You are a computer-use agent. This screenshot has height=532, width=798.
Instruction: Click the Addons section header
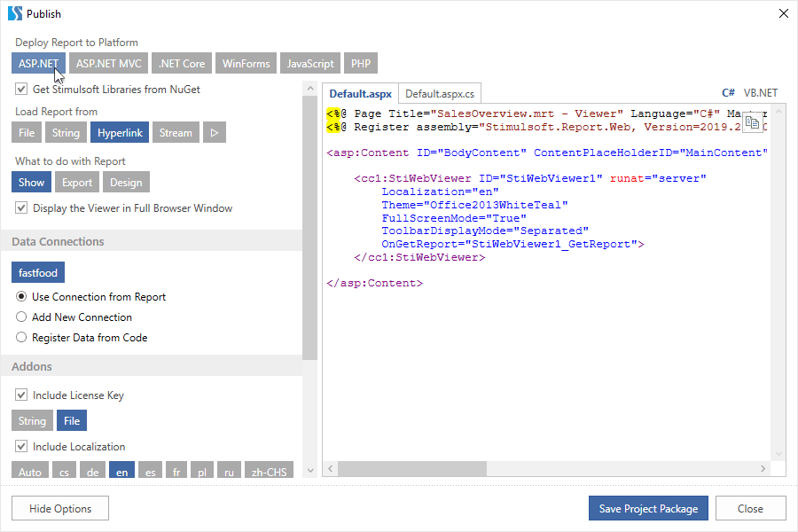[152, 365]
